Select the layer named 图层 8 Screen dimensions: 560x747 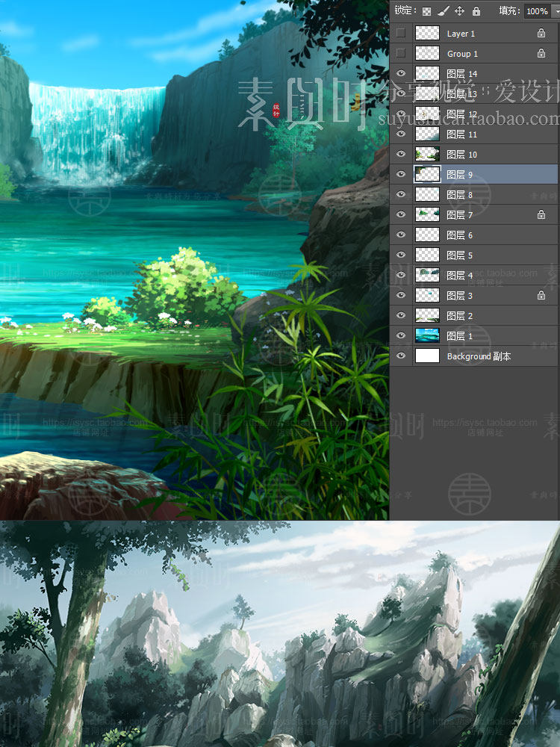tap(459, 195)
